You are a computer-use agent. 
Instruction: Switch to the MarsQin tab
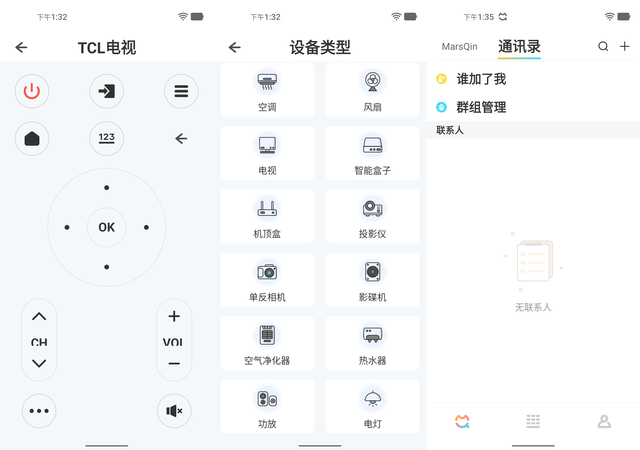click(x=460, y=47)
